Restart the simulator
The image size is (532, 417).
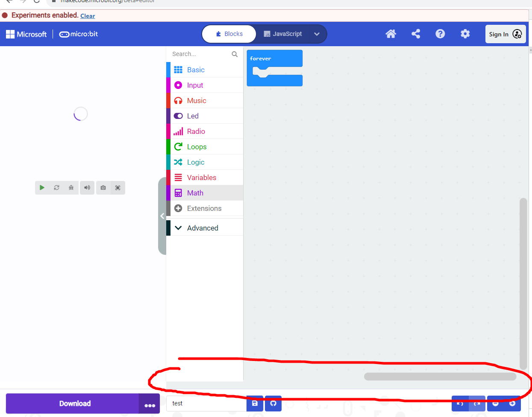click(x=56, y=187)
